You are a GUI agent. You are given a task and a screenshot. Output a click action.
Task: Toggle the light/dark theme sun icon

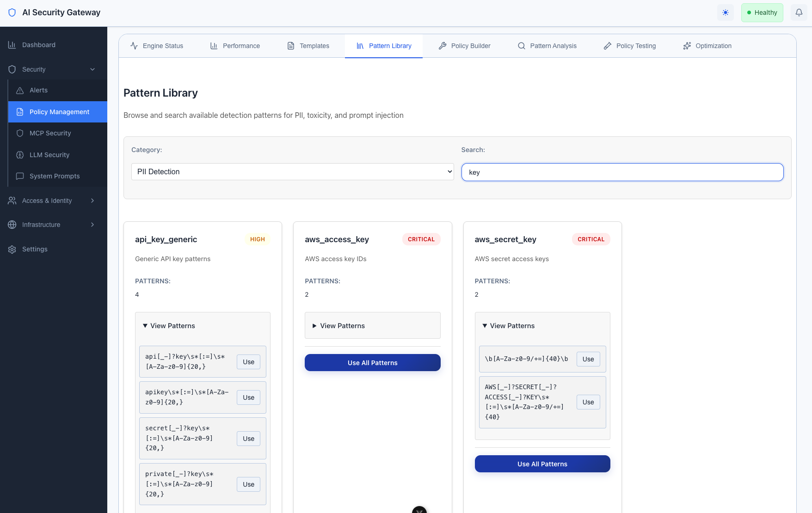pos(725,12)
